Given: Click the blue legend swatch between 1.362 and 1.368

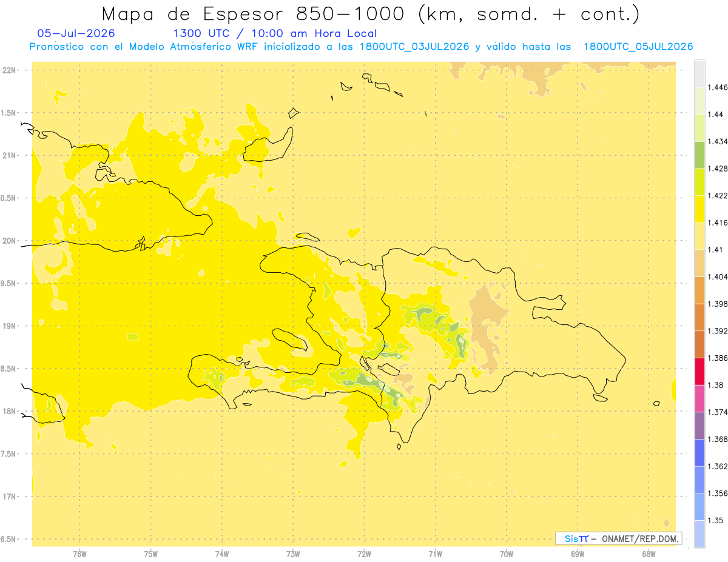Looking at the screenshot, I should click(699, 452).
